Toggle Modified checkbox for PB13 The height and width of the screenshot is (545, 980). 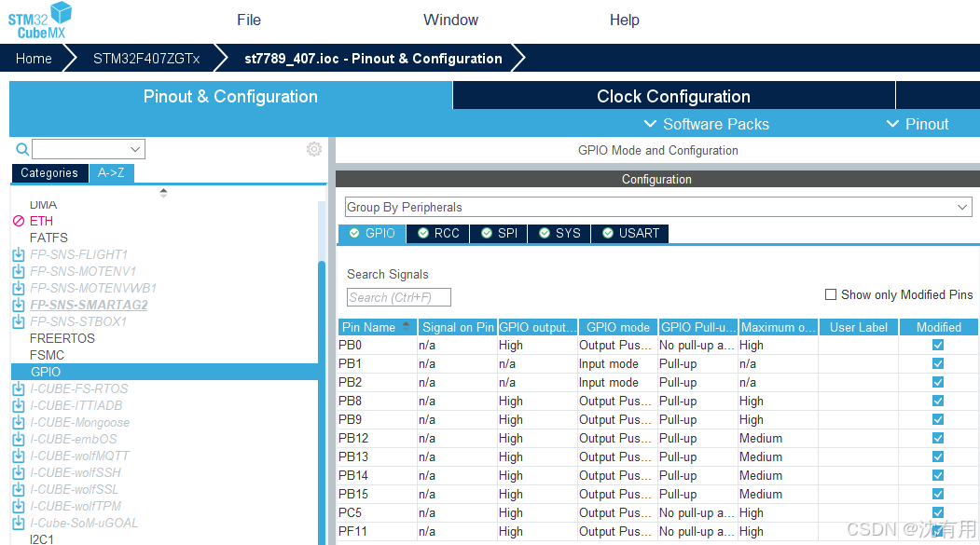click(x=938, y=457)
